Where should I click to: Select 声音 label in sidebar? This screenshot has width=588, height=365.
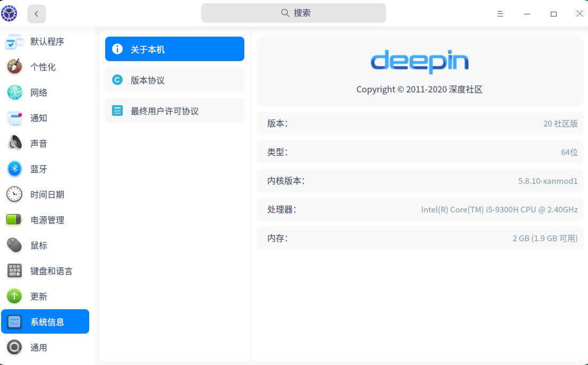(39, 143)
